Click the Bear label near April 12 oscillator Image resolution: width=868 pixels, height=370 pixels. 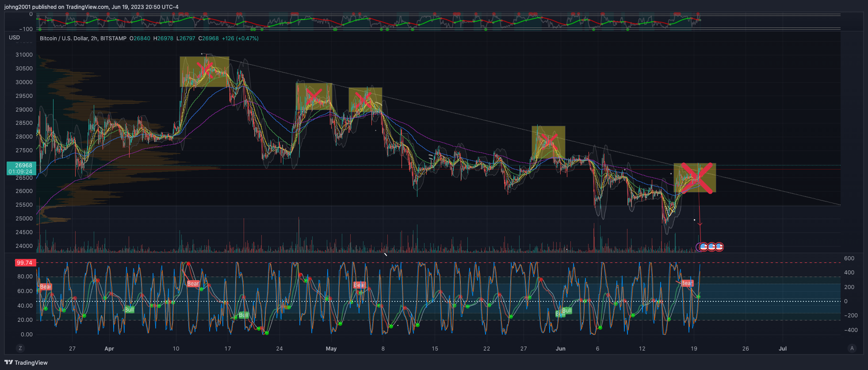tap(193, 284)
